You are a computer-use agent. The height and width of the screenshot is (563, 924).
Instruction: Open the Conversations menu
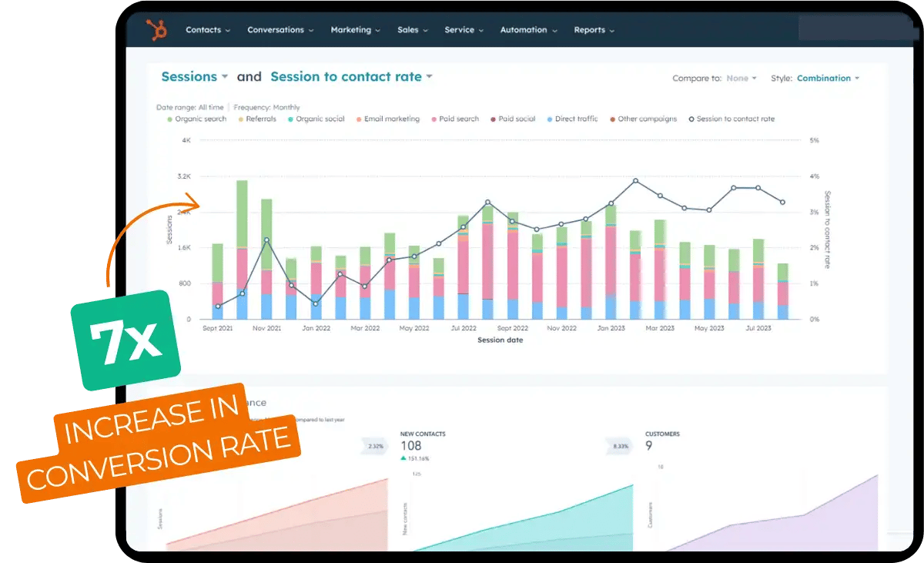pos(280,30)
